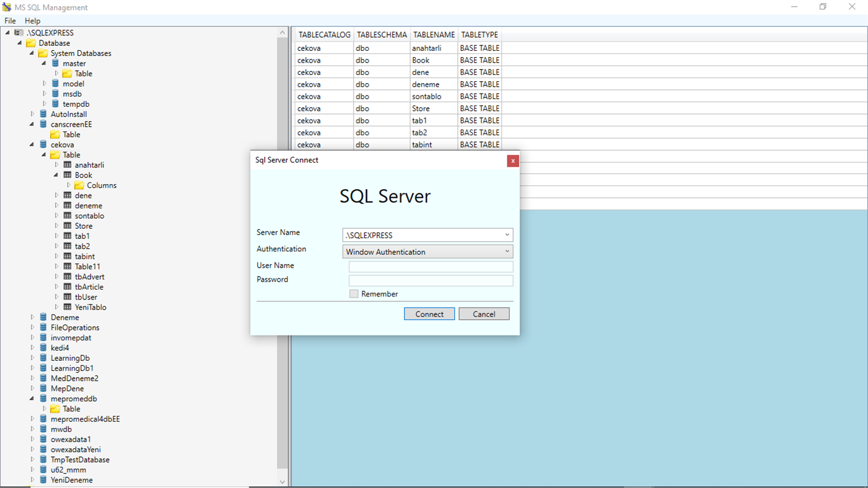Click the sontablo table icon
The height and width of the screenshot is (488, 868).
coord(68,216)
